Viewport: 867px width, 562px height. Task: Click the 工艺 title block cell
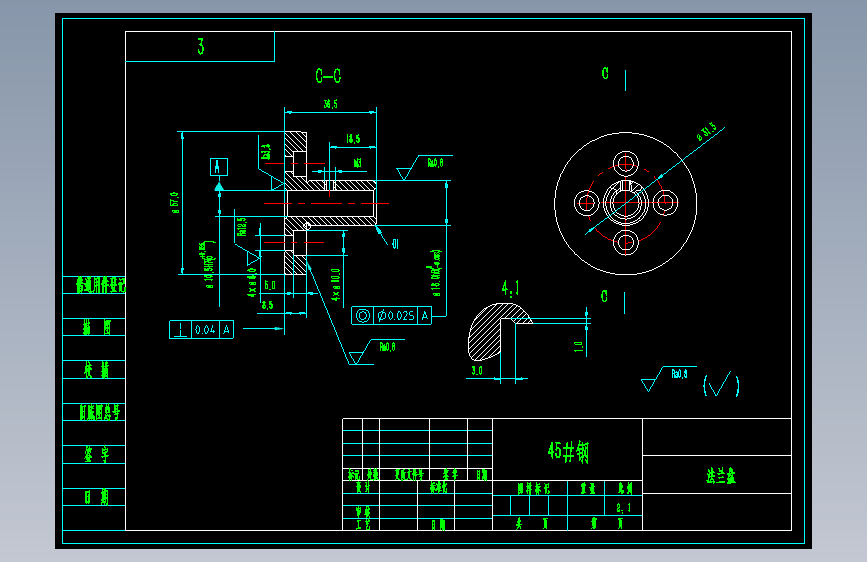tap(363, 524)
